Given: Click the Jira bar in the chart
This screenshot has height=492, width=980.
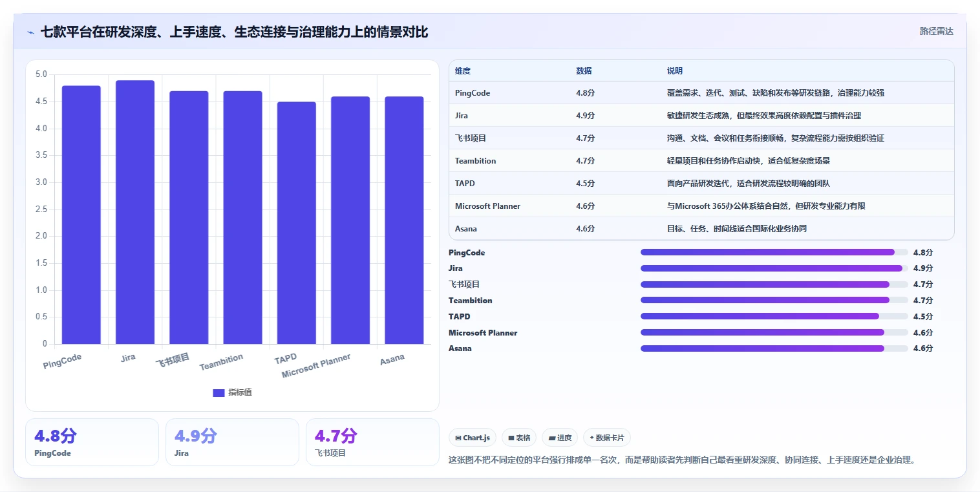Looking at the screenshot, I should coord(135,212).
